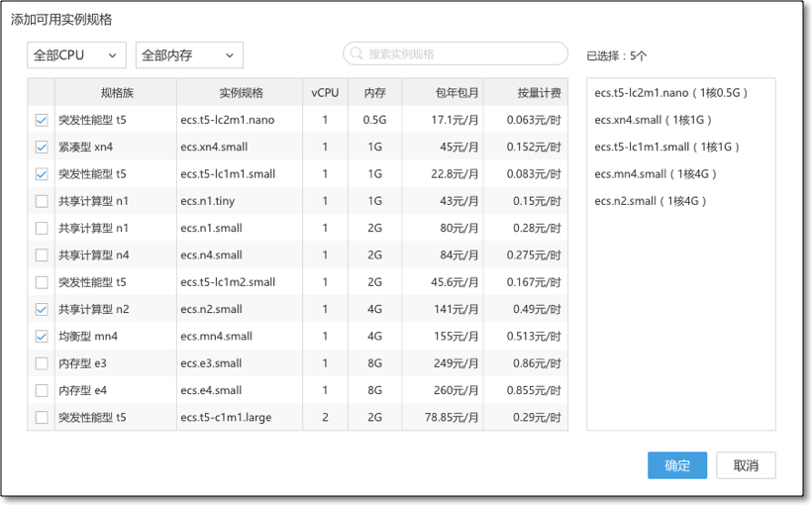Click the search magnifier icon
This screenshot has height=505, width=812.
tap(356, 54)
